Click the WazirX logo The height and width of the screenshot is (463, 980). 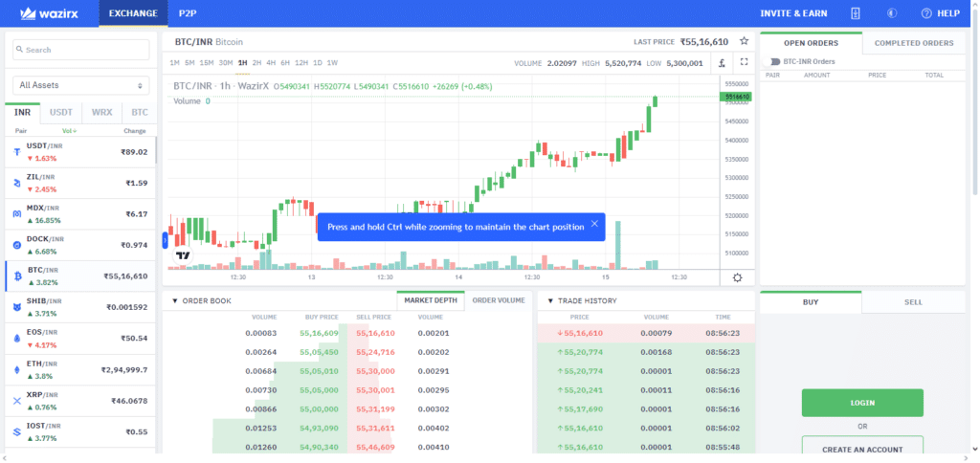click(50, 13)
